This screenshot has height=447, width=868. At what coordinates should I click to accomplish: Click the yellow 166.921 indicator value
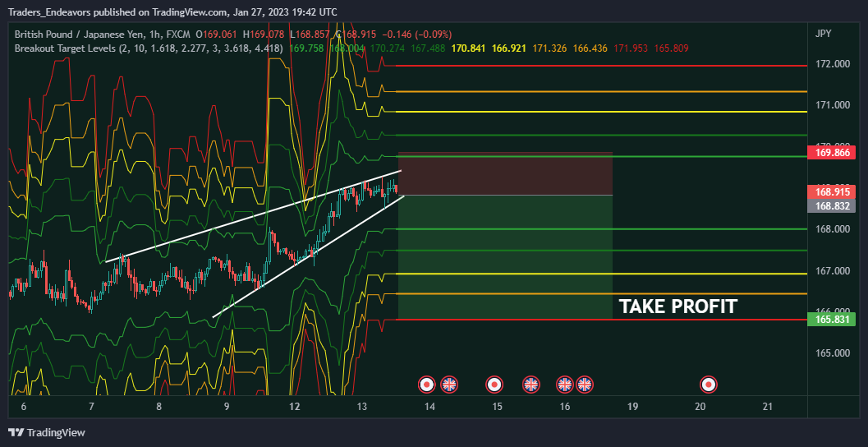pyautogui.click(x=510, y=48)
